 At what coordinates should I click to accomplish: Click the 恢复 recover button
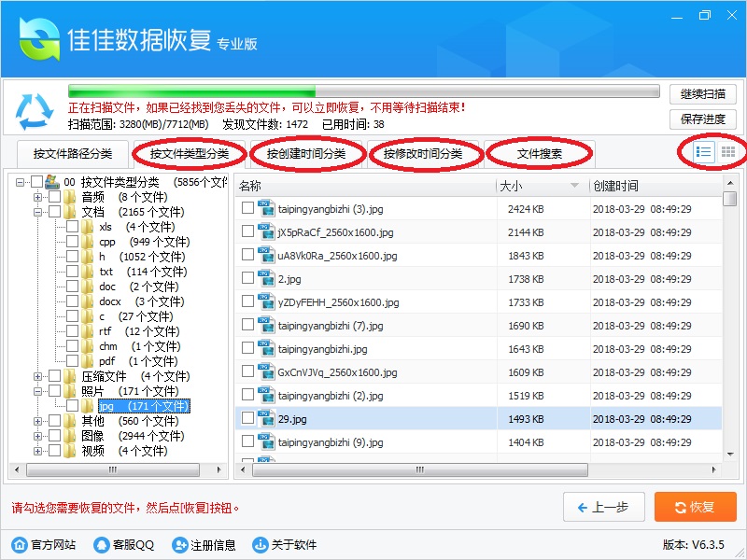click(695, 507)
